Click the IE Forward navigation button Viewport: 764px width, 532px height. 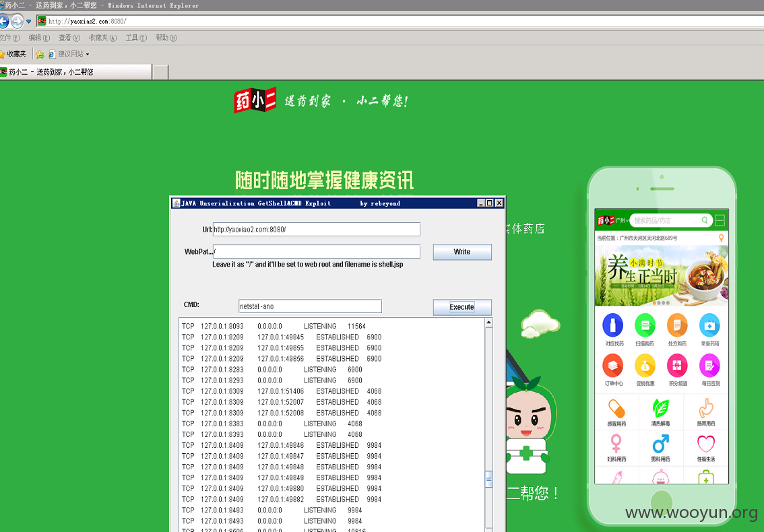point(17,22)
